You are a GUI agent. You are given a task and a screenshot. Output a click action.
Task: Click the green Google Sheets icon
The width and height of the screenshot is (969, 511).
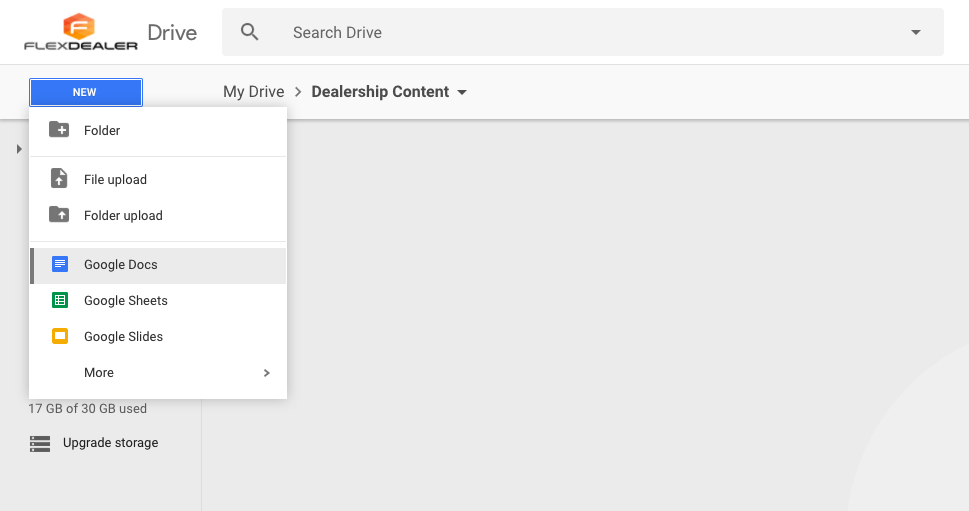pos(60,301)
